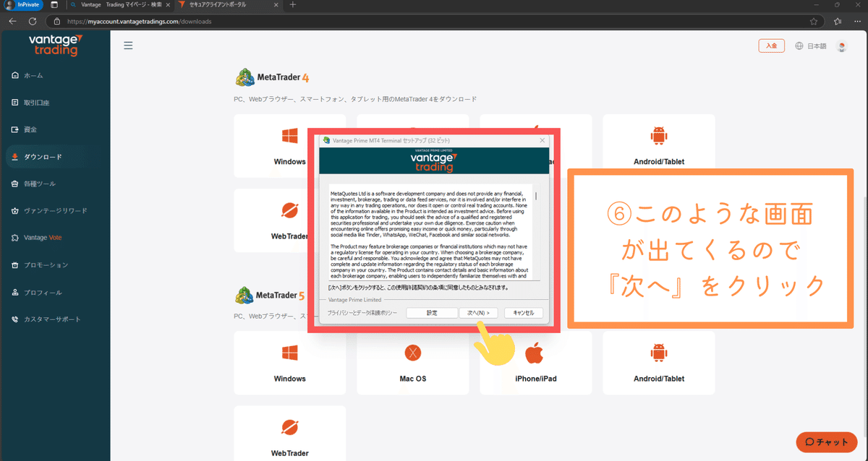Click キャンセル in the setup dialog

[523, 313]
